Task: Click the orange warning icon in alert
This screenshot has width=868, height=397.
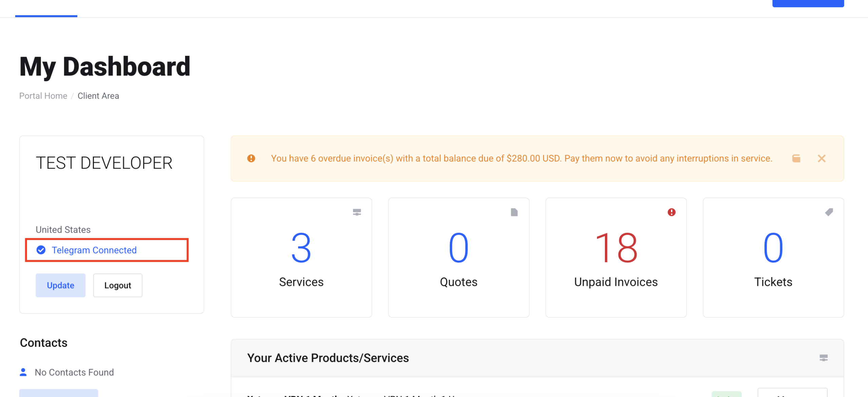Action: coord(251,158)
